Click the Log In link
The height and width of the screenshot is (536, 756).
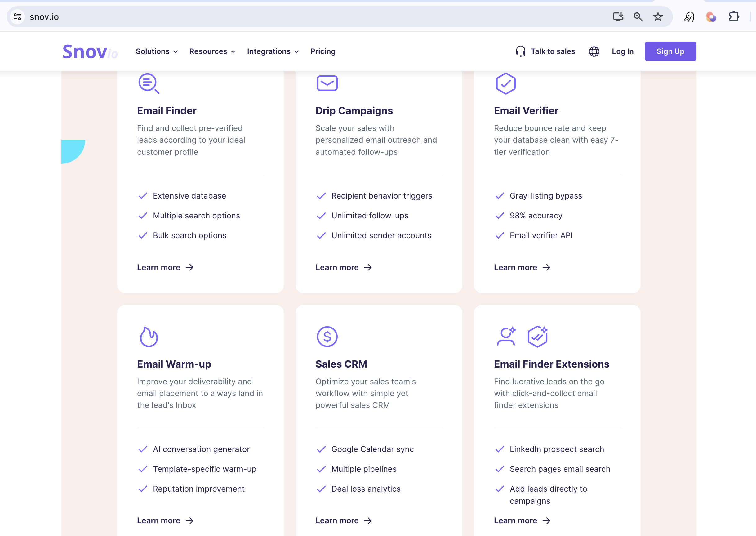pos(622,51)
